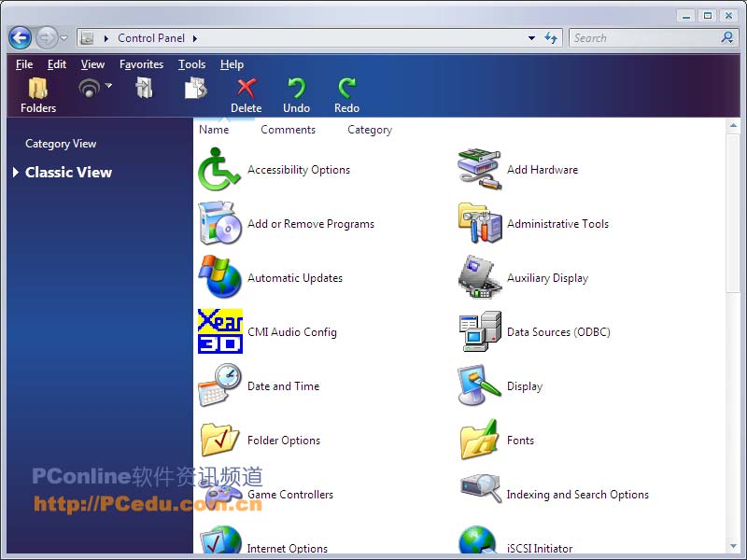Open the recent pages dropdown arrow
Screen dimensions: 747x560
coord(63,38)
